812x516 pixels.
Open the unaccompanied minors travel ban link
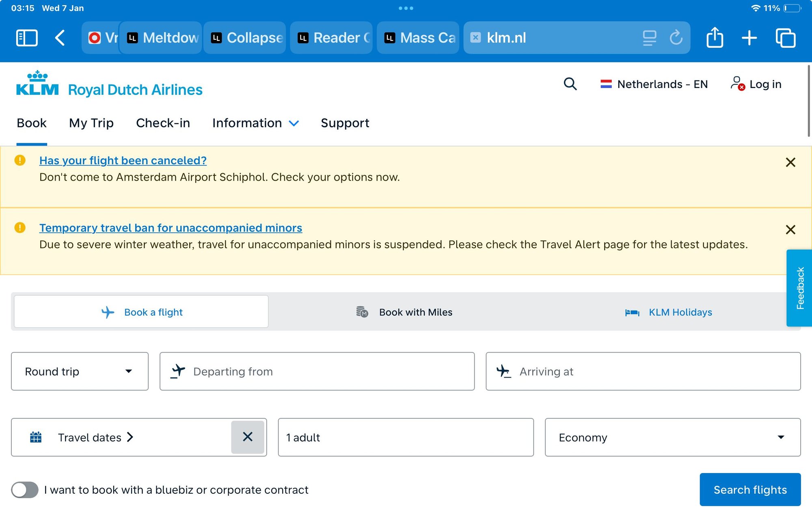tap(171, 228)
